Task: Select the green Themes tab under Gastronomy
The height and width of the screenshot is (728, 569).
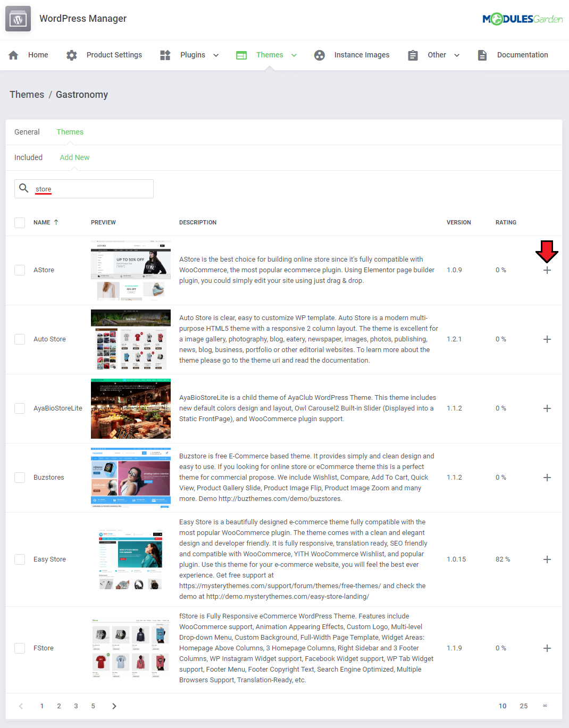Action: [x=70, y=132]
